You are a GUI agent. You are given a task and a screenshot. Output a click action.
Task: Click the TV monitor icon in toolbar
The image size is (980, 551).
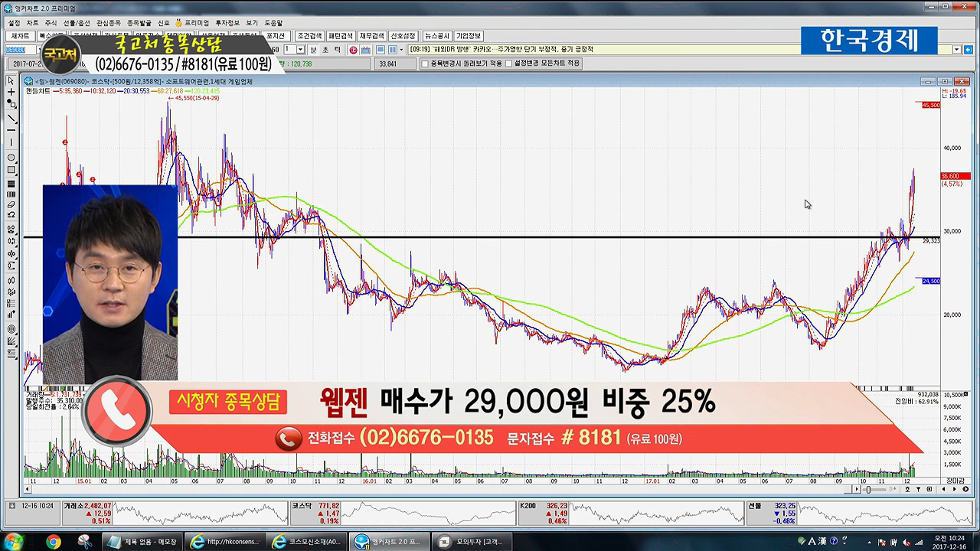pyautogui.click(x=366, y=50)
